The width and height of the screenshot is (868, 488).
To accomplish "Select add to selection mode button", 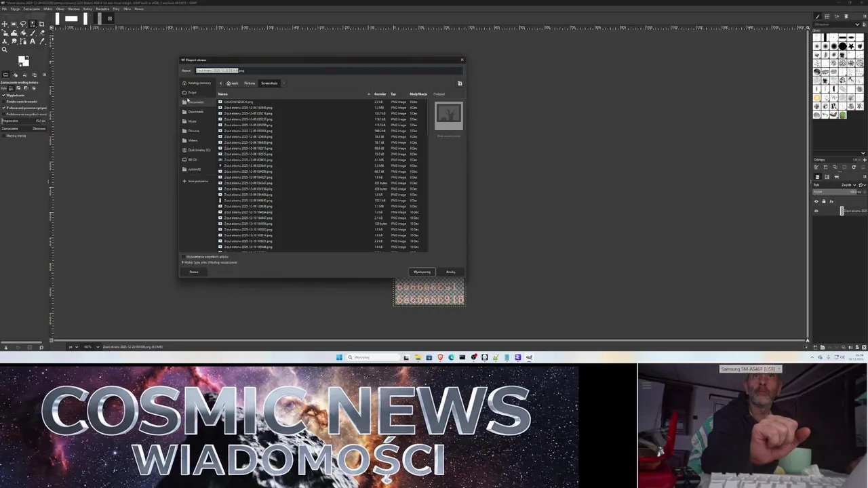I will pos(18,88).
